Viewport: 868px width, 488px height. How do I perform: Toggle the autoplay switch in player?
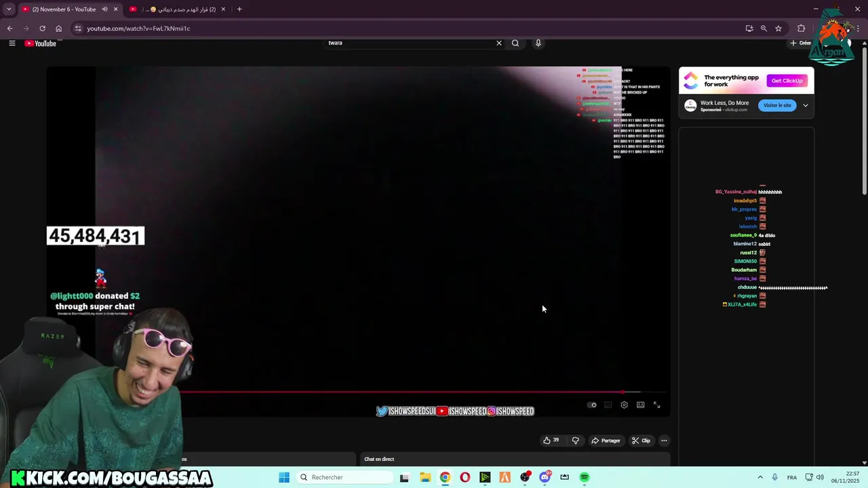592,405
